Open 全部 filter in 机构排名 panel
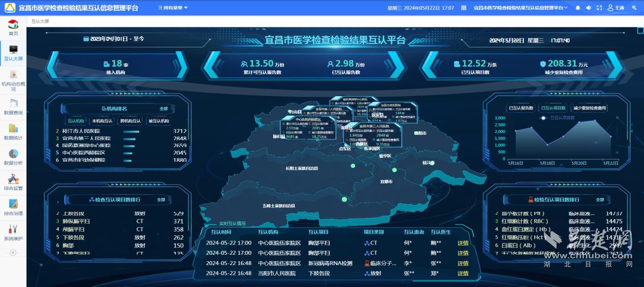This screenshot has height=287, width=644. click(x=164, y=109)
